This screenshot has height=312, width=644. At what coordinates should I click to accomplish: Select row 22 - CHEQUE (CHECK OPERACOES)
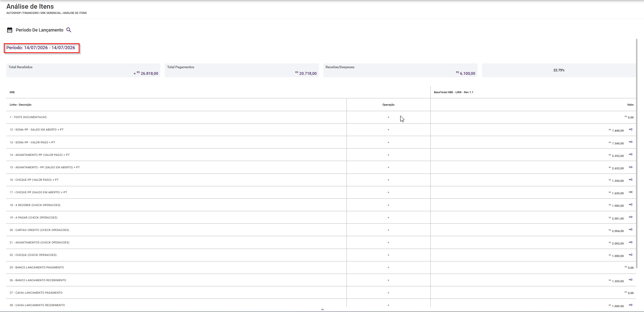point(321,255)
